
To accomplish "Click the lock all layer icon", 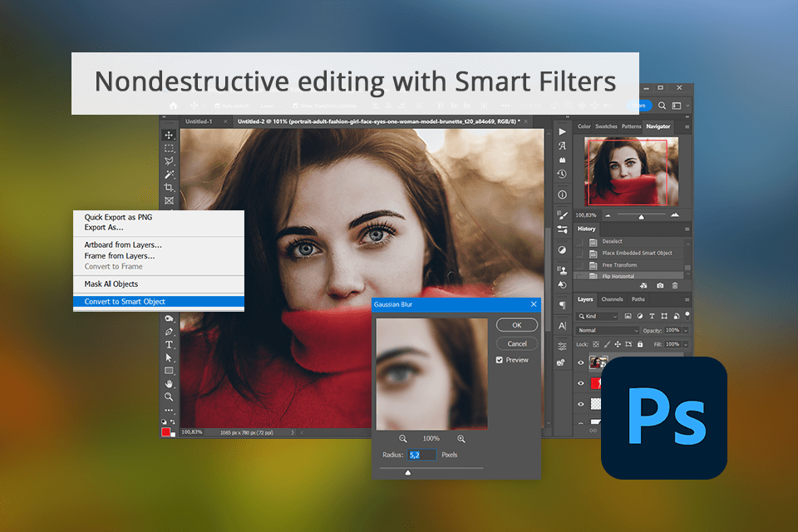I will coord(640,344).
